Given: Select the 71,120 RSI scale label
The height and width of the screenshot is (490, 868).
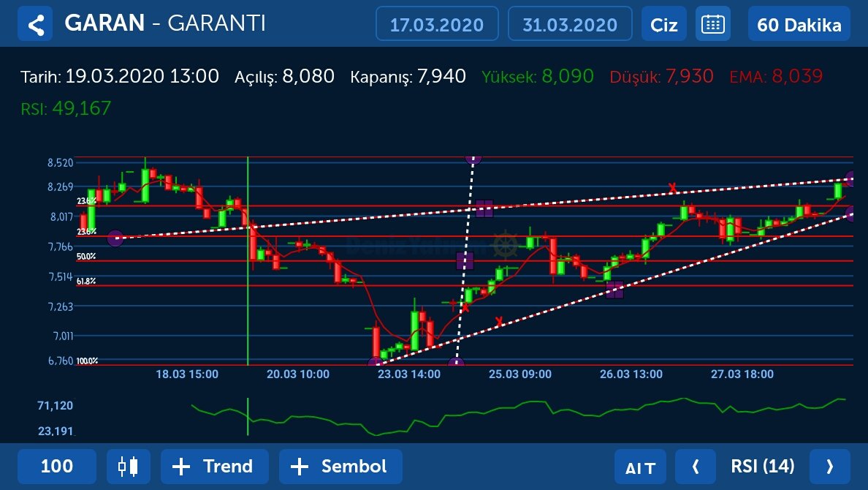Looking at the screenshot, I should [55, 405].
